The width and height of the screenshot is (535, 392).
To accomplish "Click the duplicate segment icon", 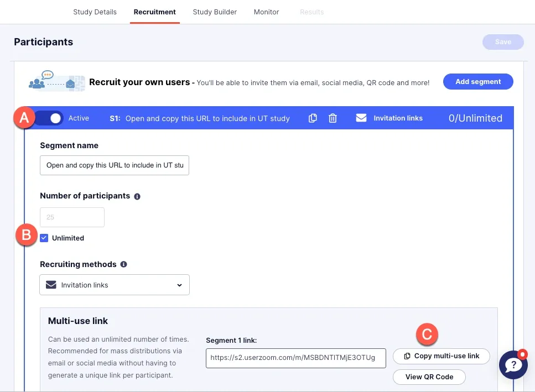I will click(x=313, y=118).
